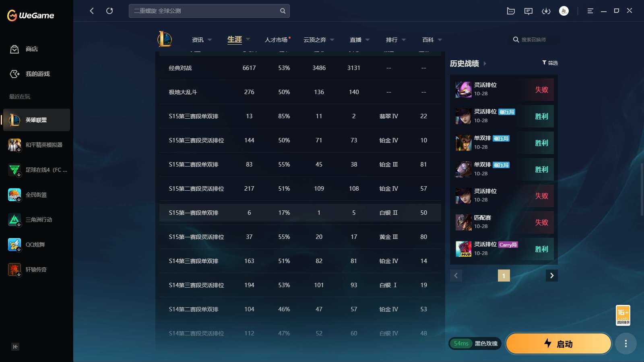
Task: Switch to the 云顶之弈 tab
Action: coord(314,40)
